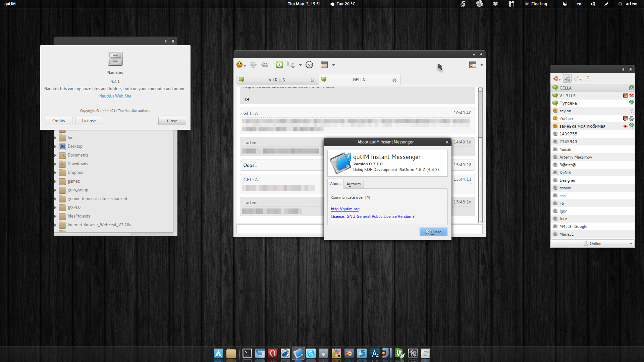This screenshot has width=644, height=362.
Task: Click the weather Fair 20 °C indicator
Action: 343,4
